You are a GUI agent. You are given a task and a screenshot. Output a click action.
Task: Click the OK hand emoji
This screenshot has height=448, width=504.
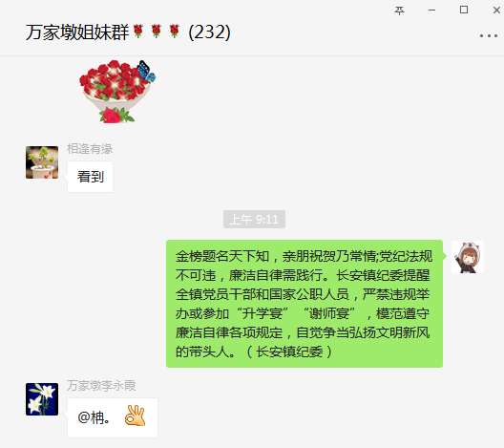[135, 416]
